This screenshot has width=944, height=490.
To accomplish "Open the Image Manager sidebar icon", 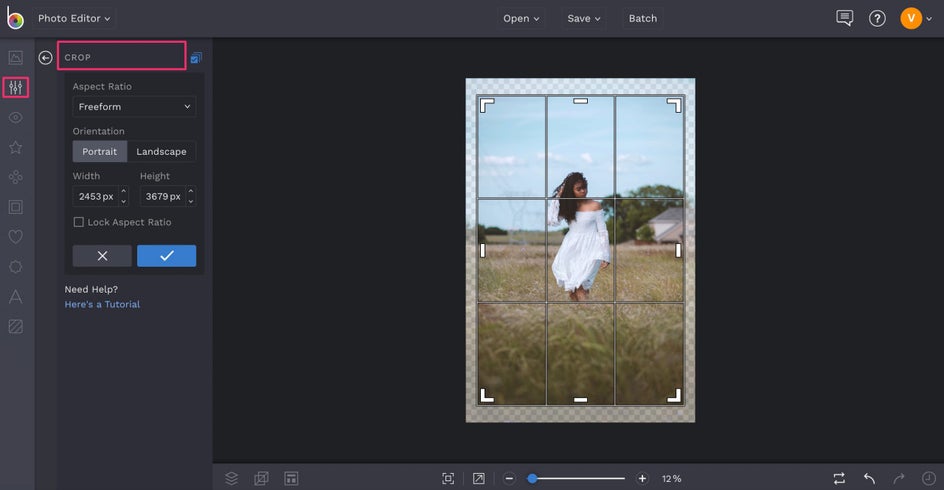I will point(15,58).
